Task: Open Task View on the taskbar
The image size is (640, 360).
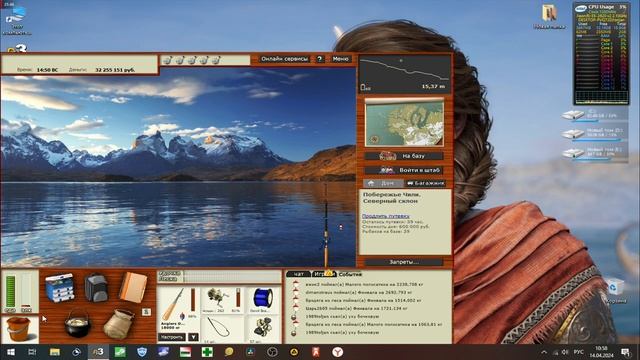Action: (x=32, y=352)
